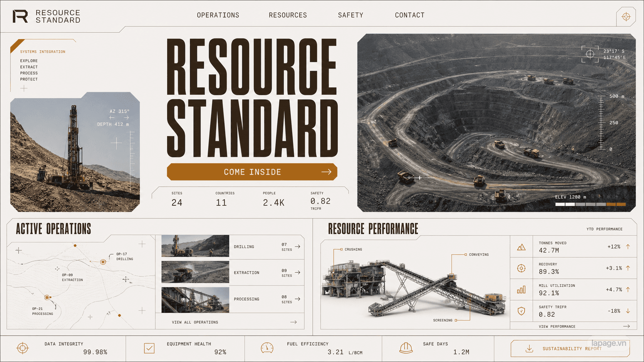Click the CRUSHING callout label
This screenshot has width=644, height=362.
[353, 250]
